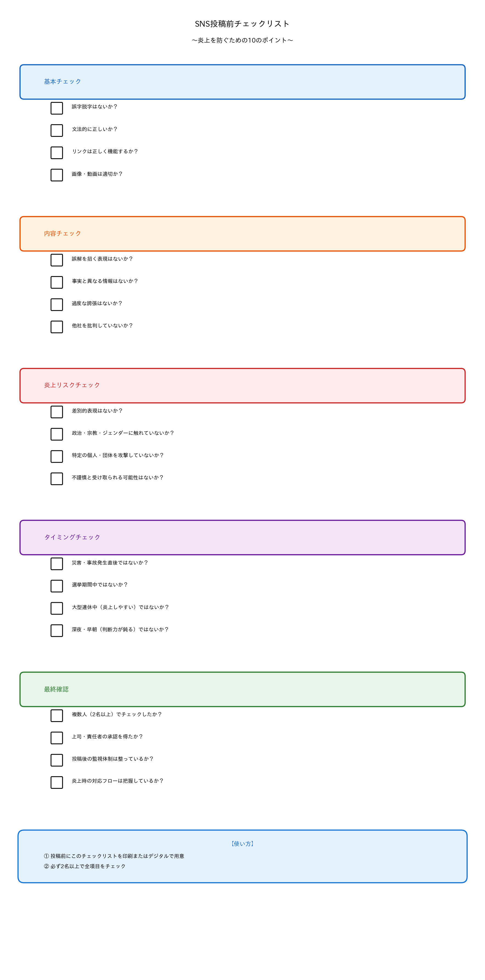The image size is (485, 980).
Task: Check 不謹慎と受け取られる可能性 checkbox
Action: (57, 479)
